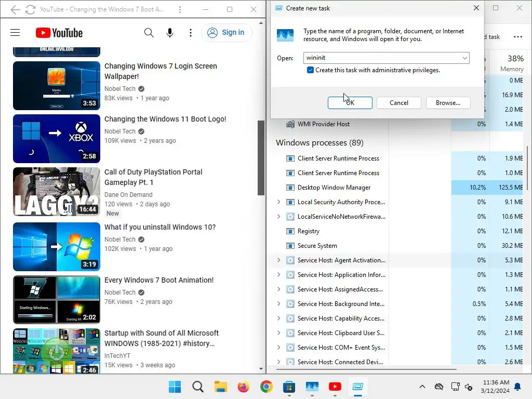Open Microsoft Store from the taskbar
532x399 pixels.
coord(289,387)
